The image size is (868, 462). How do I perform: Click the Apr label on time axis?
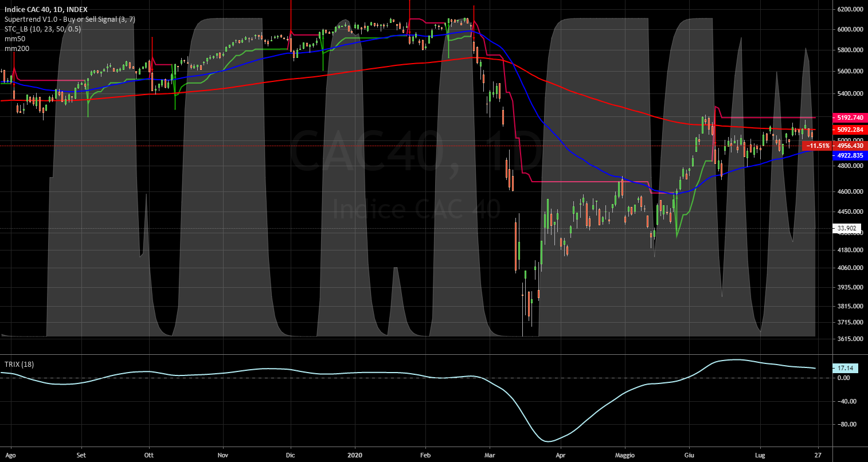click(x=560, y=456)
